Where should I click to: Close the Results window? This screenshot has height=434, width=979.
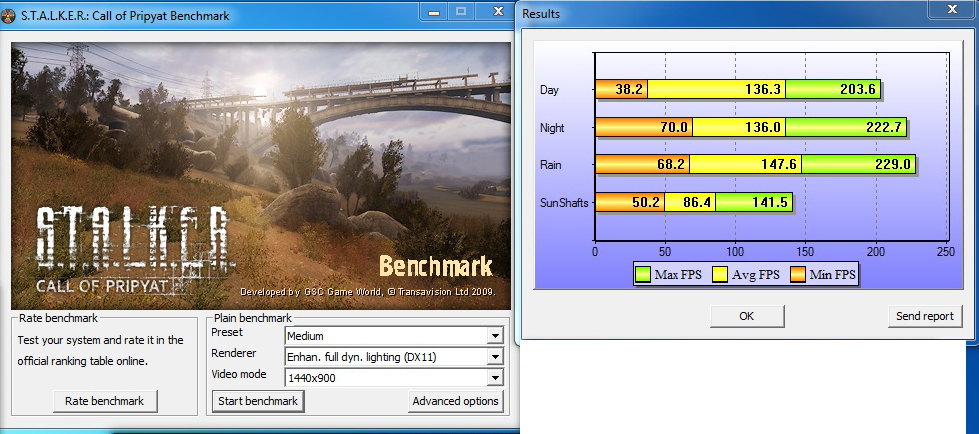tap(952, 9)
